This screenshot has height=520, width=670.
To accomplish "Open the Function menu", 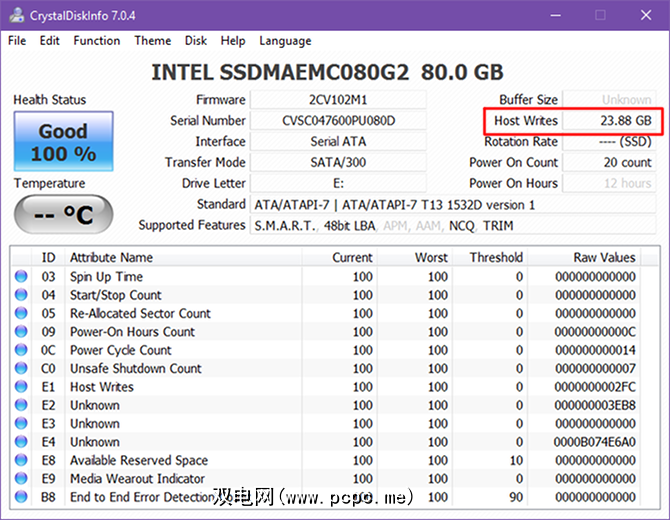I will [x=97, y=41].
